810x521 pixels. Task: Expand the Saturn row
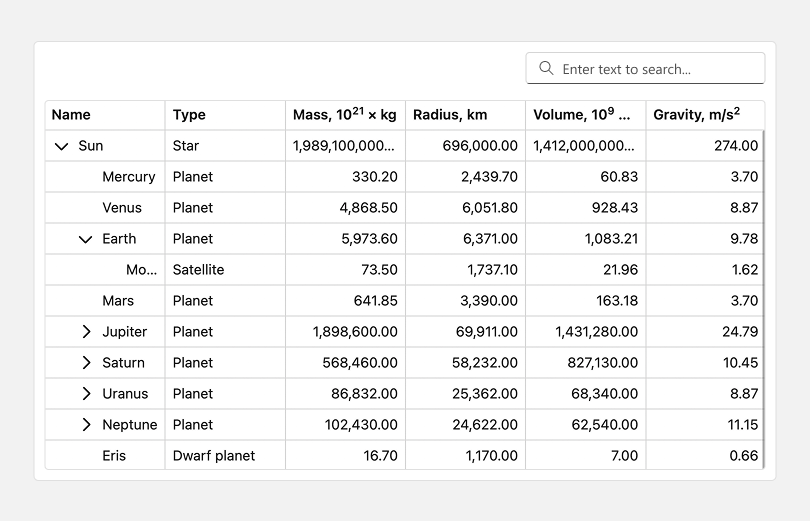[86, 363]
